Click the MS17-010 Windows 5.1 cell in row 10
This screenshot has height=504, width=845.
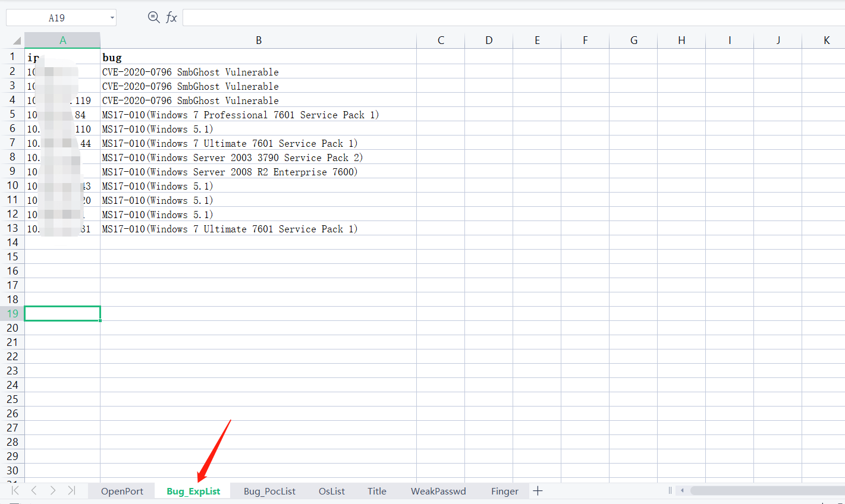tap(259, 186)
